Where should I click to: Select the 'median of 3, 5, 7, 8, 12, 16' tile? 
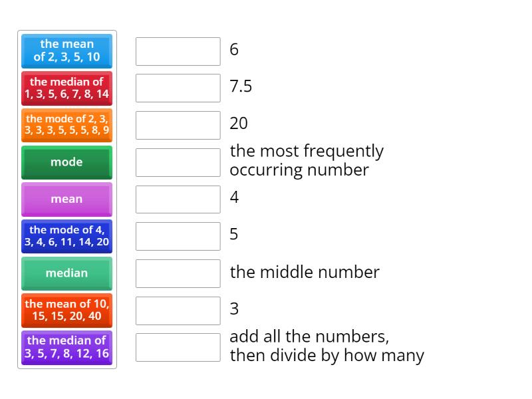click(x=66, y=348)
